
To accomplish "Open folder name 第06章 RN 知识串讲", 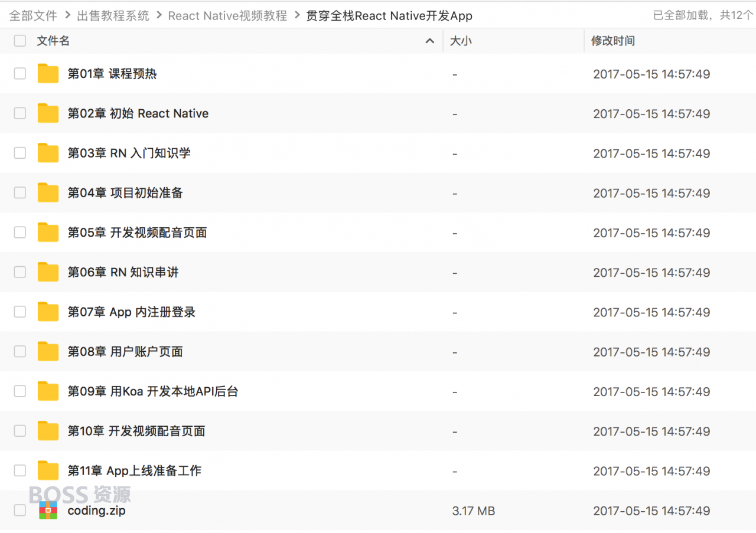I will coord(123,272).
